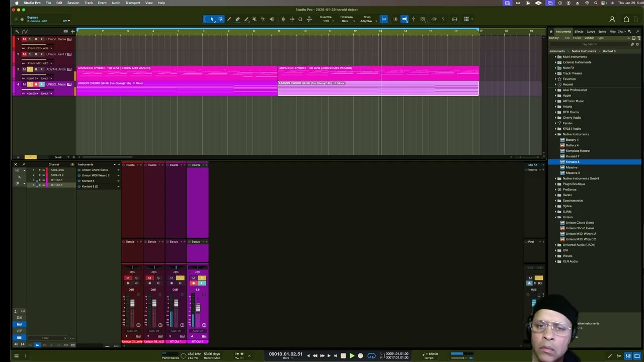Select the Arrow tool in the toolbar
Image resolution: width=644 pixels, height=362 pixels.
tap(212, 19)
